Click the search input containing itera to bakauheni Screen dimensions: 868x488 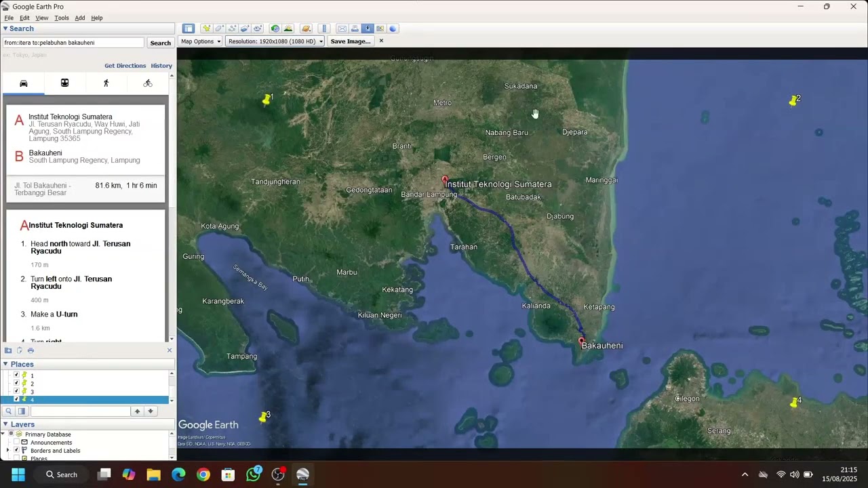(73, 43)
